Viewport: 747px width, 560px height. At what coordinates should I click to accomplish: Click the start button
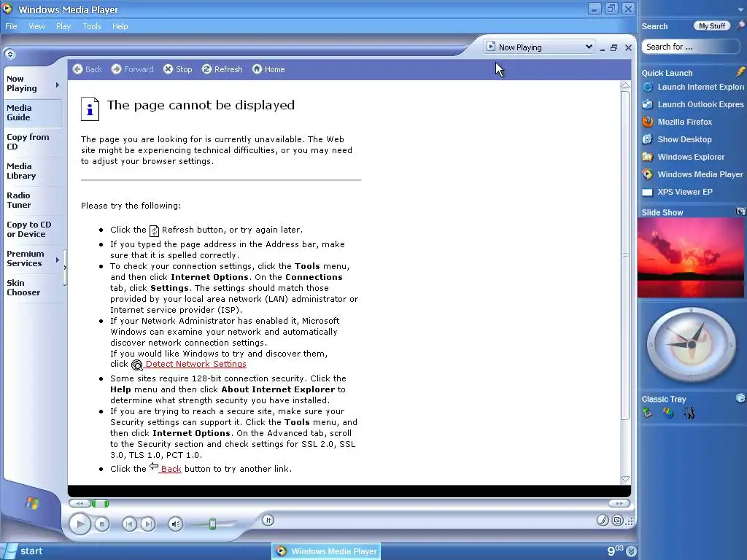(24, 551)
